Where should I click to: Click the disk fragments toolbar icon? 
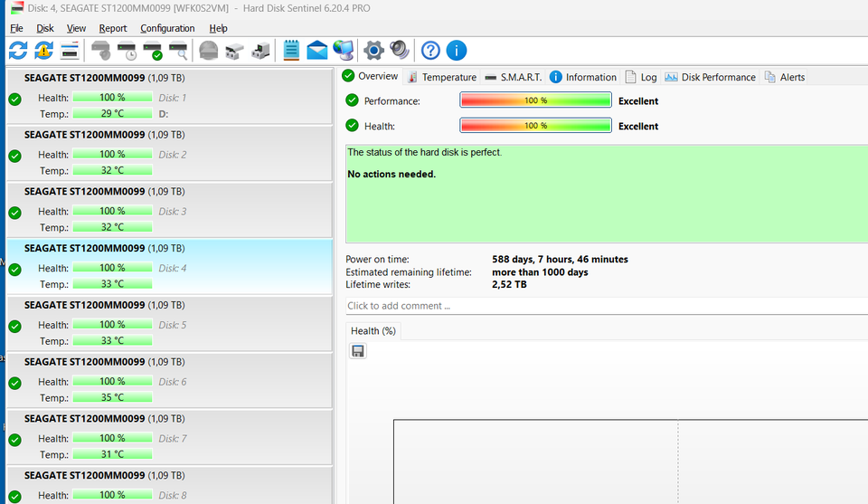click(x=235, y=51)
